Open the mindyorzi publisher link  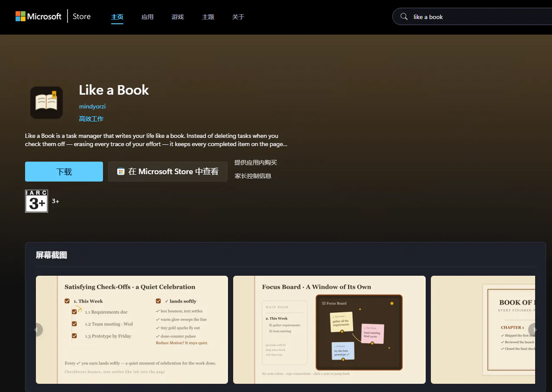click(92, 106)
